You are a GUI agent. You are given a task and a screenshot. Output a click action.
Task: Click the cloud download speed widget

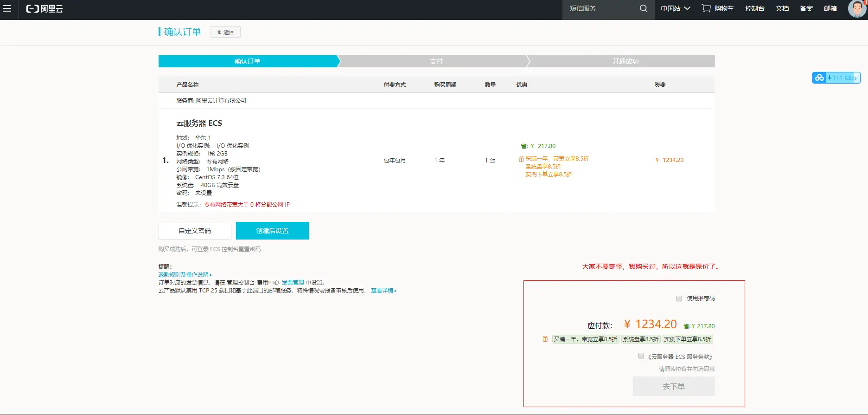[x=836, y=78]
